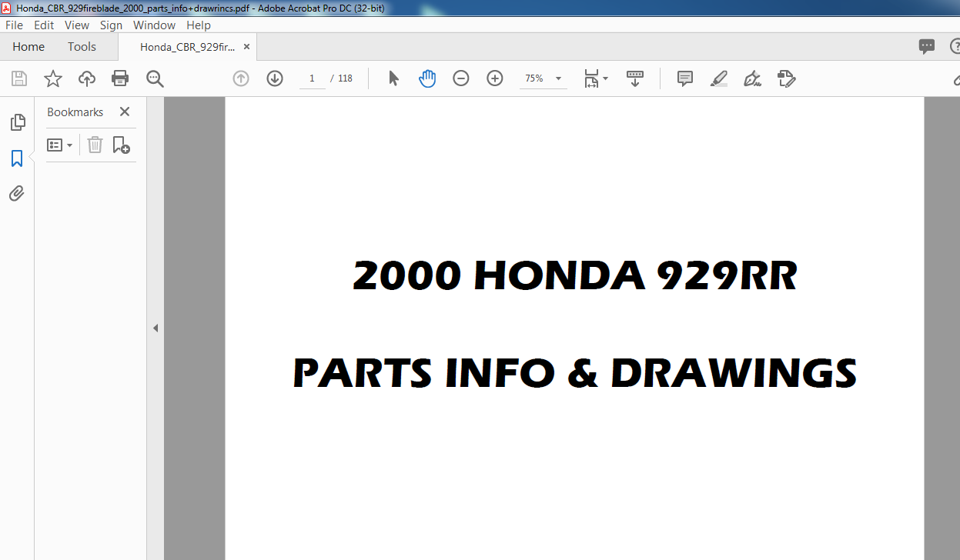Add a sticky note comment
The image size is (960, 560).
tap(685, 78)
